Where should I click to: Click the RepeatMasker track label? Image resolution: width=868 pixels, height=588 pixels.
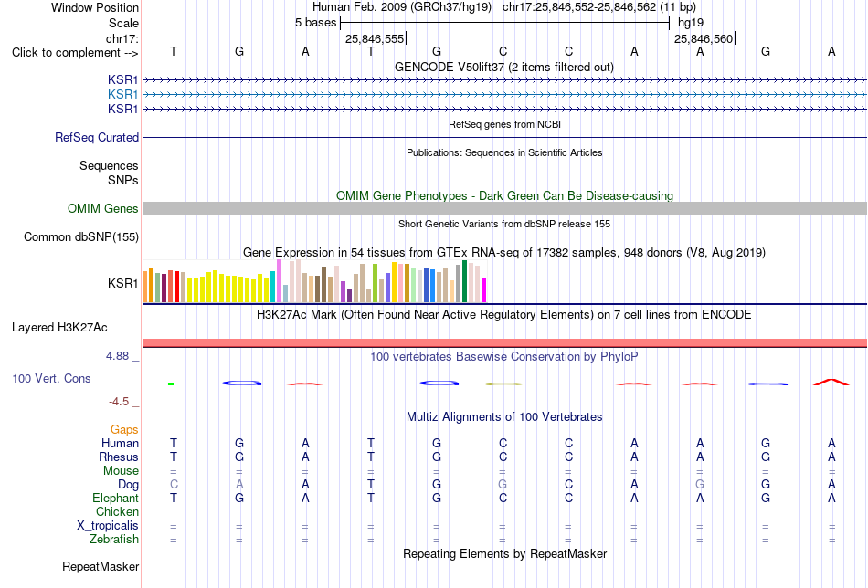tap(101, 566)
